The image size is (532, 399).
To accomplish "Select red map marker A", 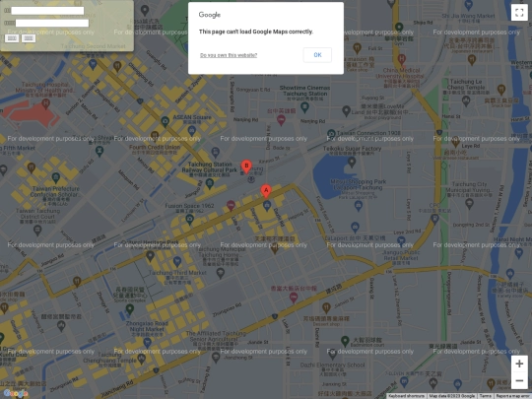I will pyautogui.click(x=266, y=191).
